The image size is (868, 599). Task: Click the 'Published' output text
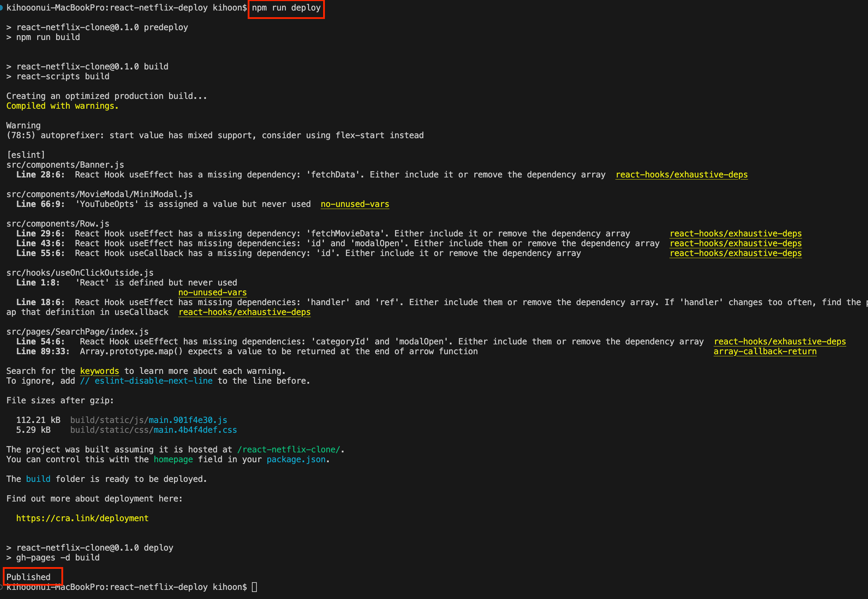tap(28, 577)
